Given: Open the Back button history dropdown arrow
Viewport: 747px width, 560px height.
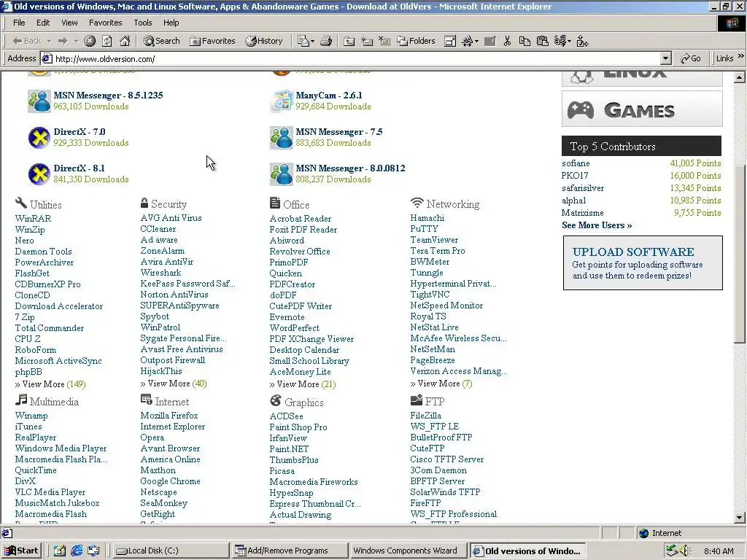Looking at the screenshot, I should [49, 42].
